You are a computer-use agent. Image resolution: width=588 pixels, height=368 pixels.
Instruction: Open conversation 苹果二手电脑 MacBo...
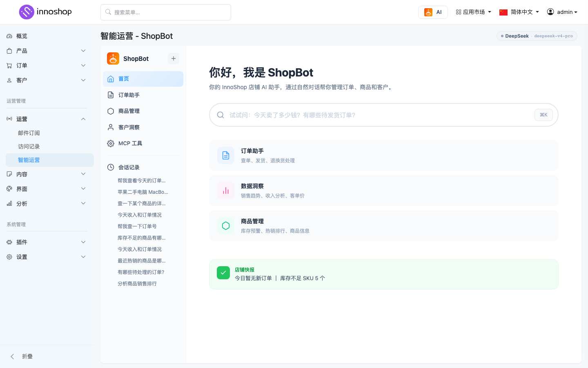pos(143,192)
